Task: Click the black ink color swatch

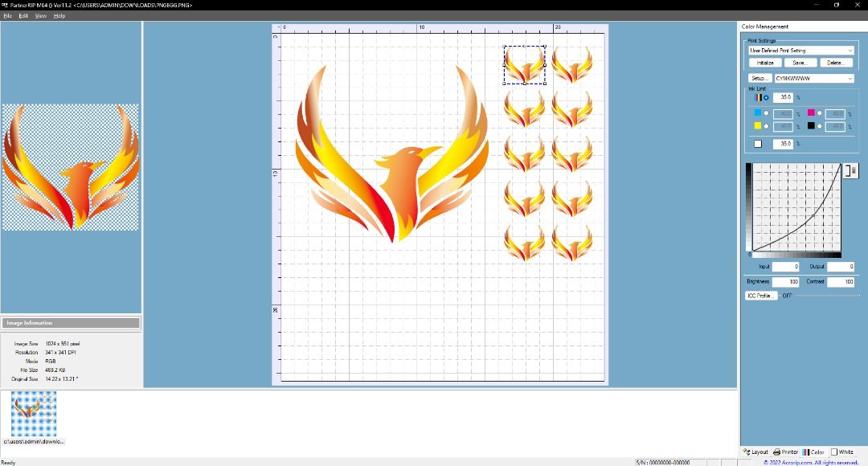Action: [811, 126]
